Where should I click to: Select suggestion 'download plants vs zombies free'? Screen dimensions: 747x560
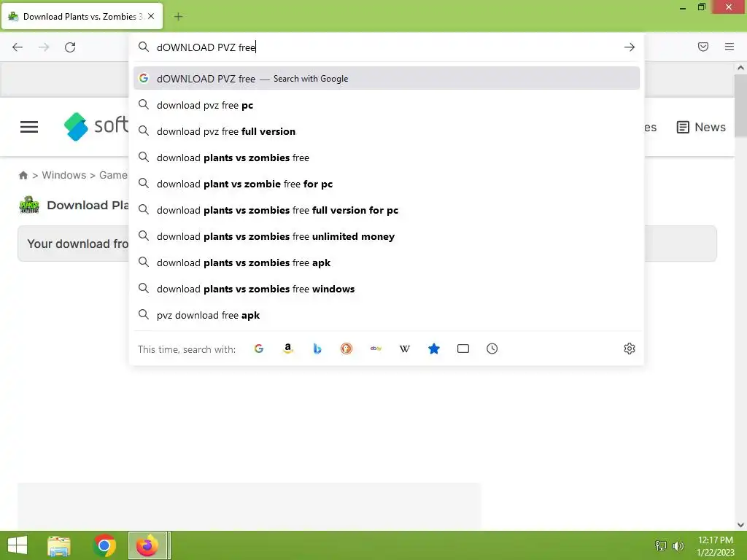387,157
